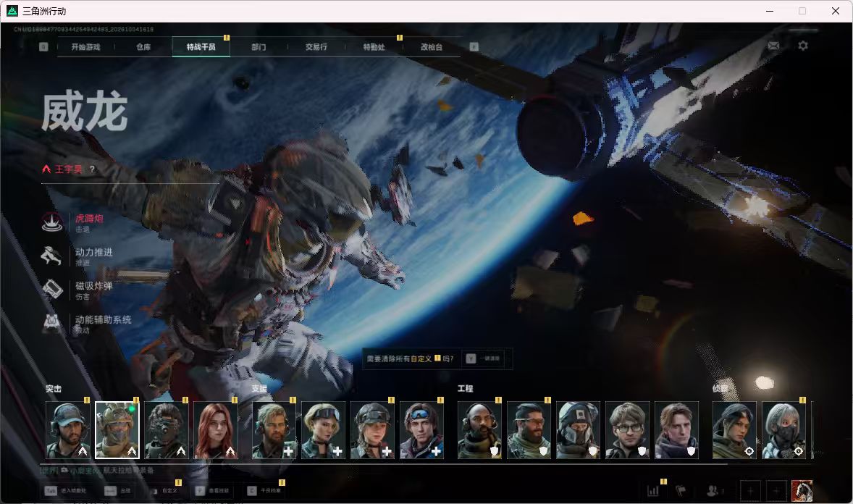The height and width of the screenshot is (504, 853).
Task: Choose the fifth 工程 operator in the row
Action: point(677,430)
